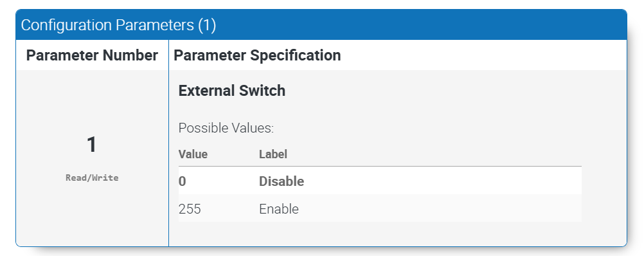Click the Value column header

193,154
